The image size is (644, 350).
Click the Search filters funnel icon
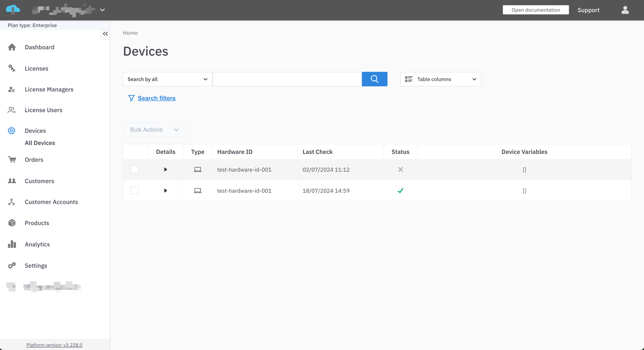pos(131,98)
